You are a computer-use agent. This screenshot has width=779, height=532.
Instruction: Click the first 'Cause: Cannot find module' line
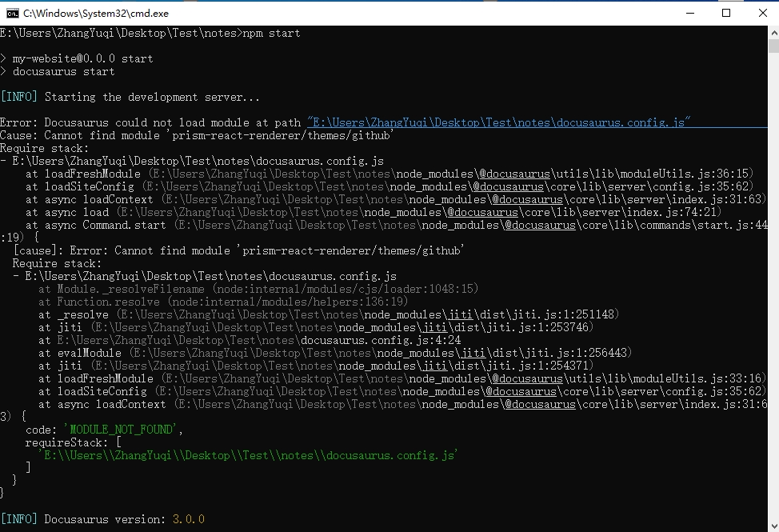pyautogui.click(x=198, y=135)
